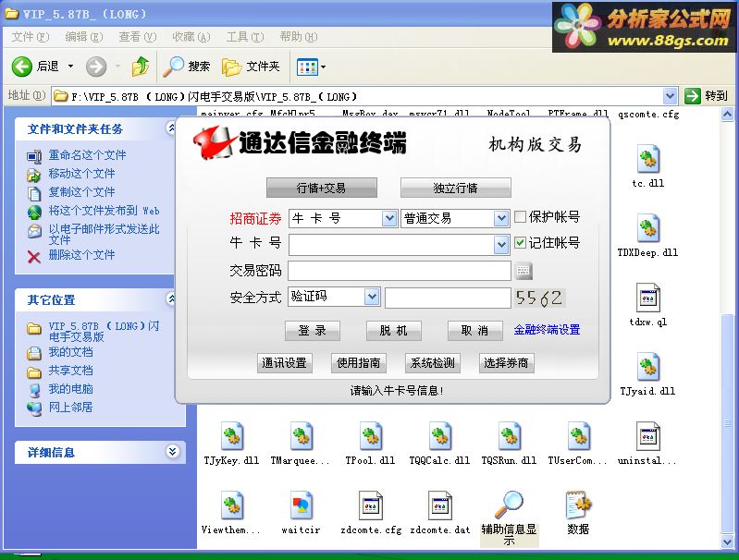Open the 普通交易 trade type dropdown
739x560 pixels.
tap(501, 218)
